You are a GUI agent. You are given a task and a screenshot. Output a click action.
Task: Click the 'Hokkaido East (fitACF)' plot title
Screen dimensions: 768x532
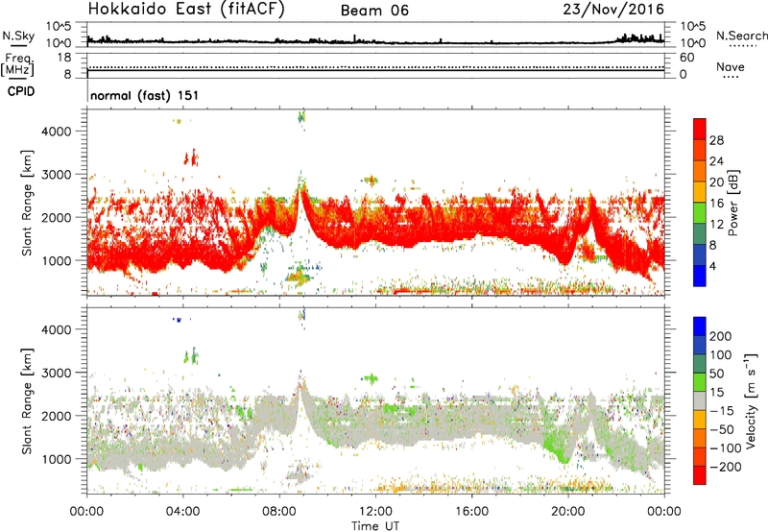click(x=186, y=10)
